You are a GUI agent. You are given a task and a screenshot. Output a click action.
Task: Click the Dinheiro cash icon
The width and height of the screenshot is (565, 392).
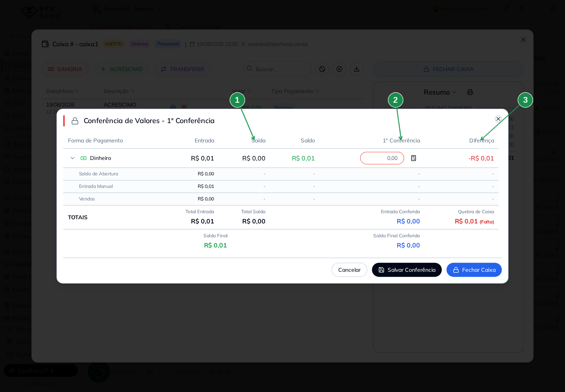[x=83, y=158]
